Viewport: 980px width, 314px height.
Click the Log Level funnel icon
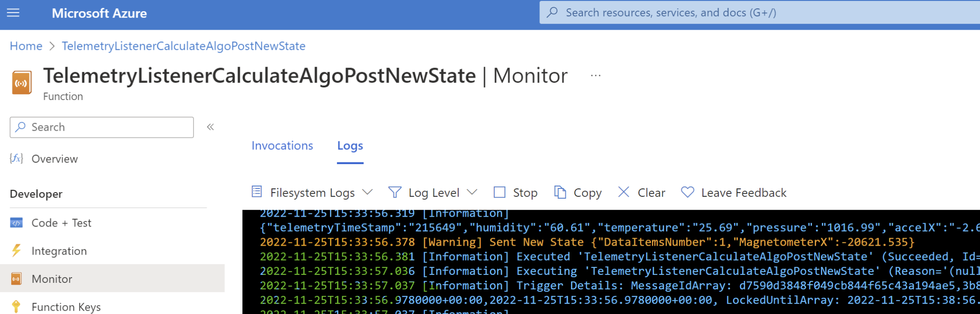[395, 192]
